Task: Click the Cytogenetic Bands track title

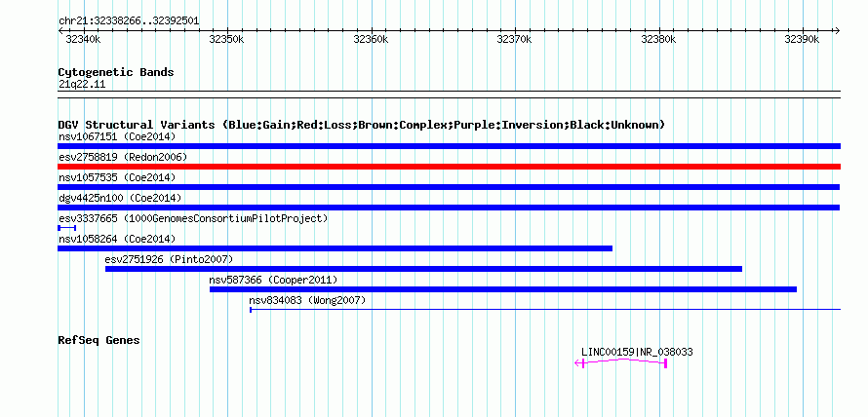Action: [116, 72]
